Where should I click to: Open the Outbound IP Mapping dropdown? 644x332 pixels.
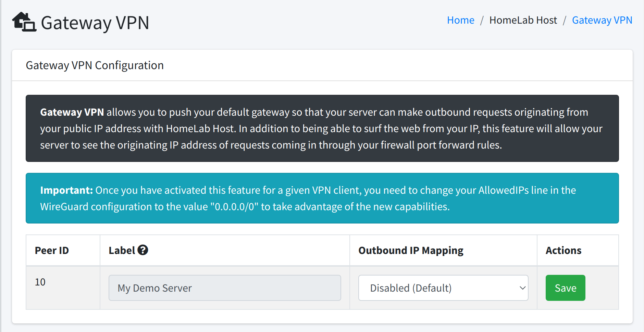[x=443, y=288]
